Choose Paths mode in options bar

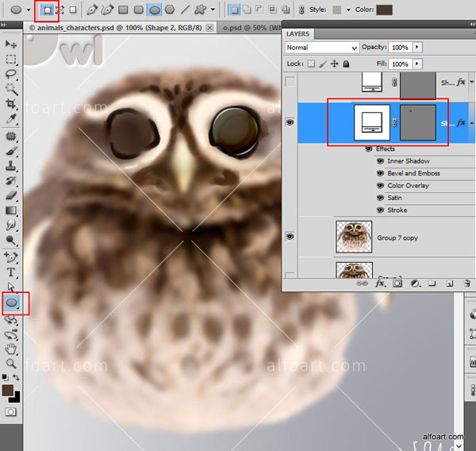point(60,10)
